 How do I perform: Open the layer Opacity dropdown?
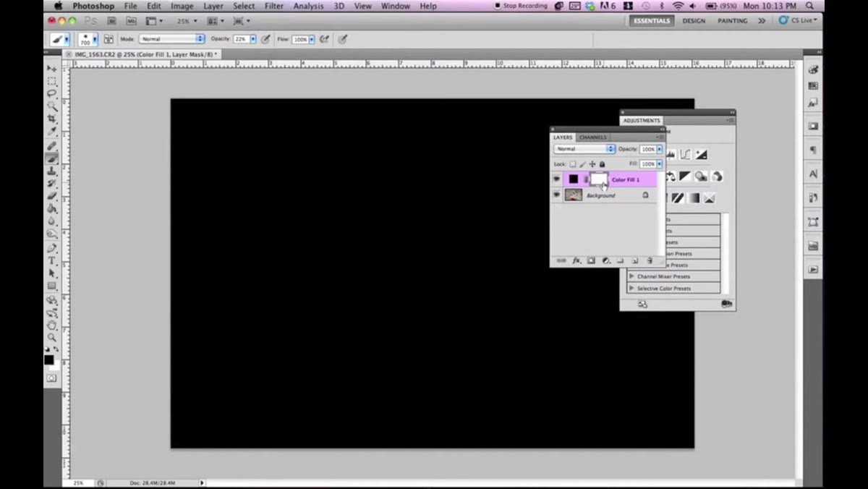(x=659, y=149)
